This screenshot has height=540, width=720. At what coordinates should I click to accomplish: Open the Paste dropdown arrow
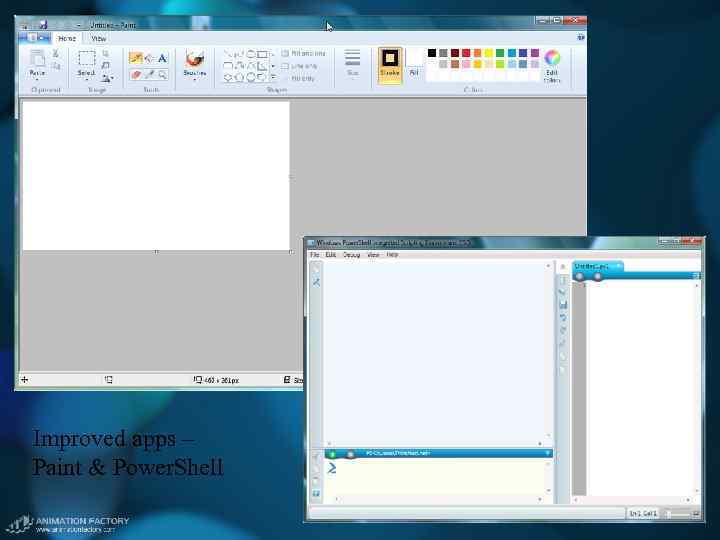[37, 80]
